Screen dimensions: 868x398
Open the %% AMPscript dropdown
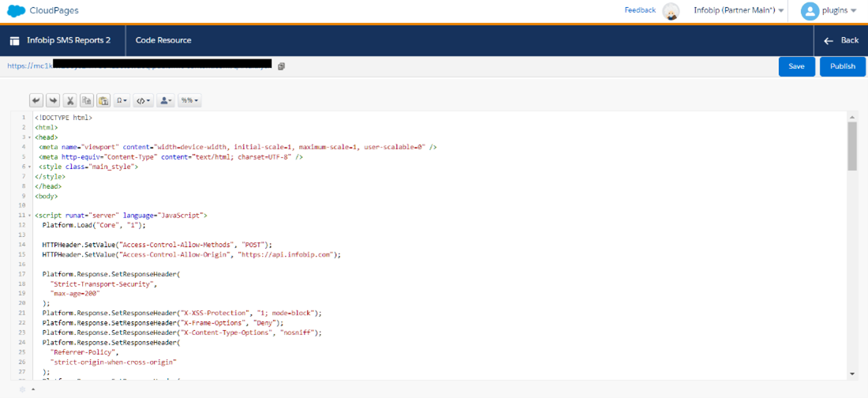pos(189,100)
